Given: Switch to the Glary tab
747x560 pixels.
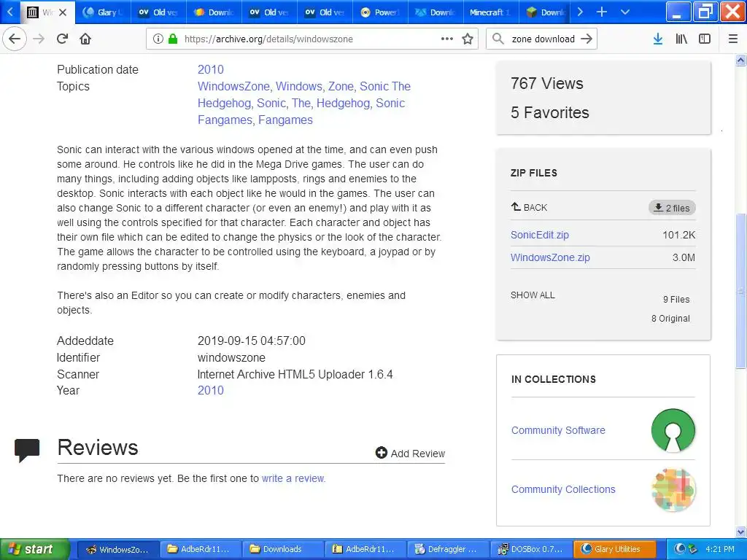Looking at the screenshot, I should (102, 12).
